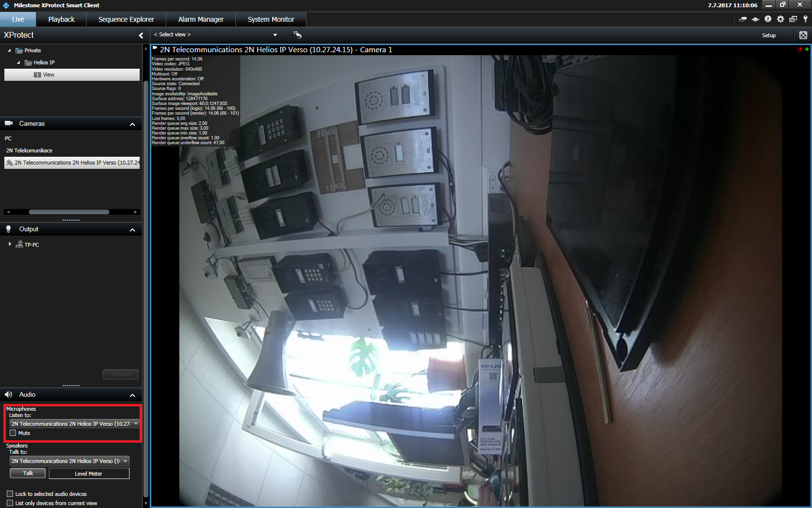Open the Alarm Manager tab

[201, 19]
